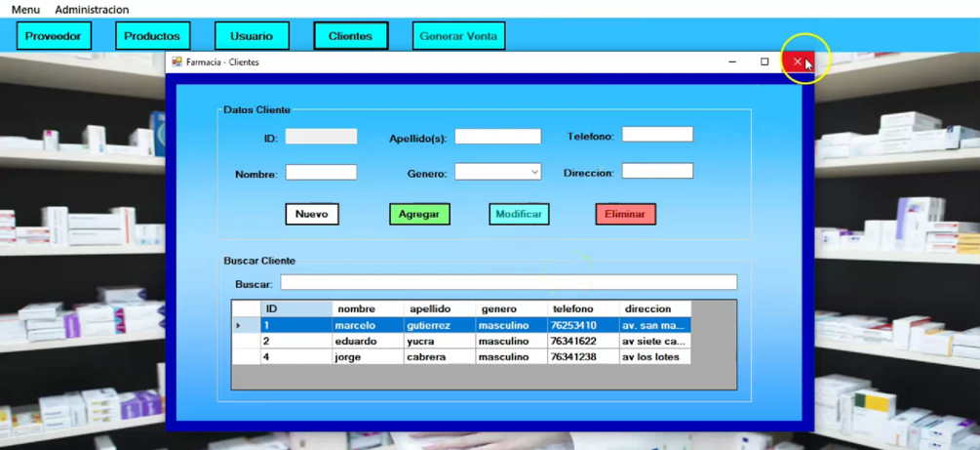980x450 pixels.
Task: Select row header of eduardo row
Action: click(x=247, y=341)
